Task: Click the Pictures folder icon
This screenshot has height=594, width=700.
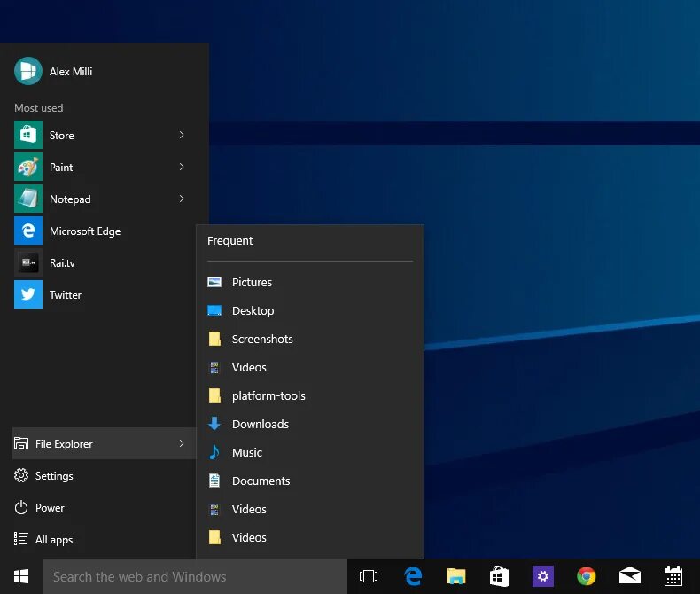Action: tap(214, 282)
